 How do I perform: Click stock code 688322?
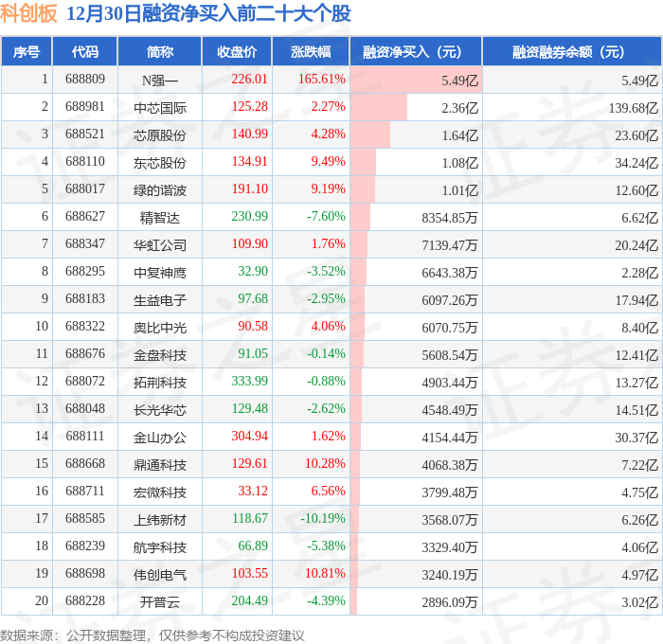pos(85,327)
